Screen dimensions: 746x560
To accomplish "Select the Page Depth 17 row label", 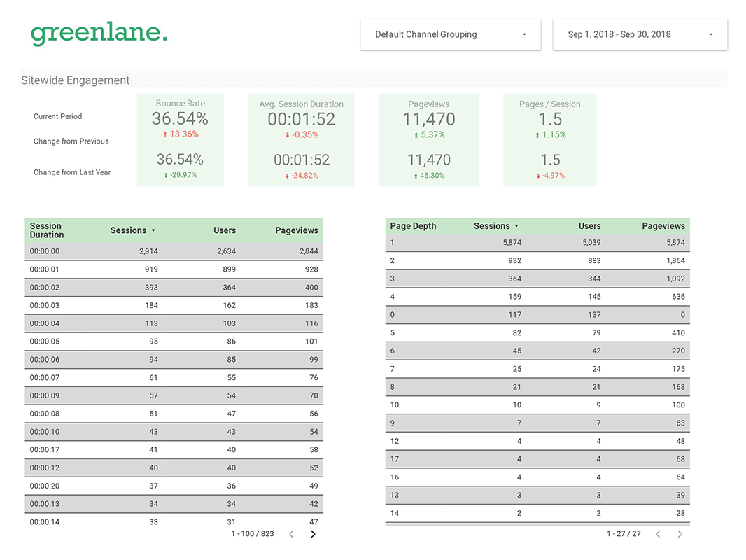I will (x=395, y=459).
